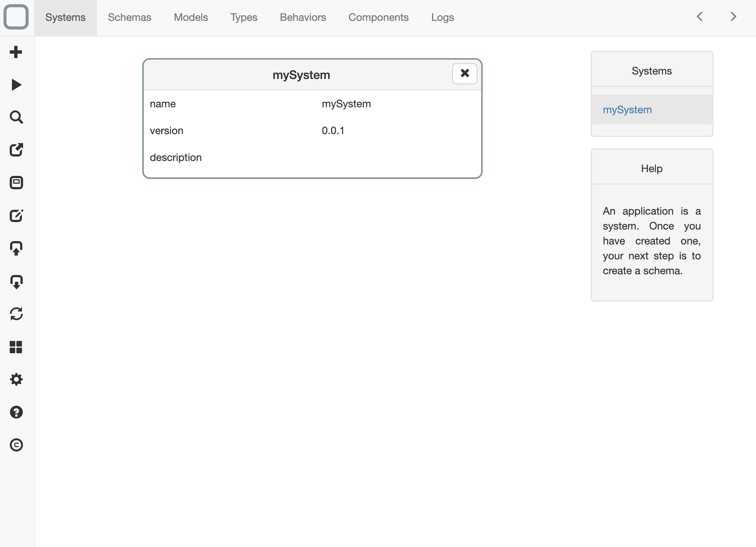Image resolution: width=756 pixels, height=547 pixels.
Task: Navigate forward with right chevron
Action: pos(733,17)
